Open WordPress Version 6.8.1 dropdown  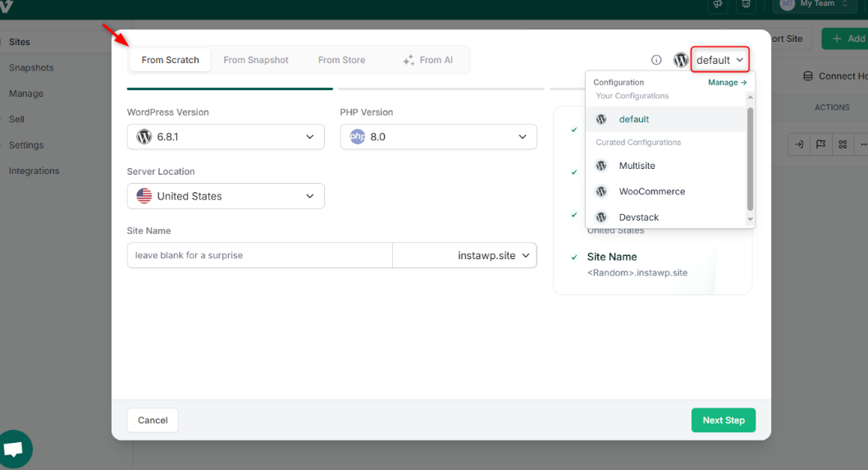click(x=226, y=137)
